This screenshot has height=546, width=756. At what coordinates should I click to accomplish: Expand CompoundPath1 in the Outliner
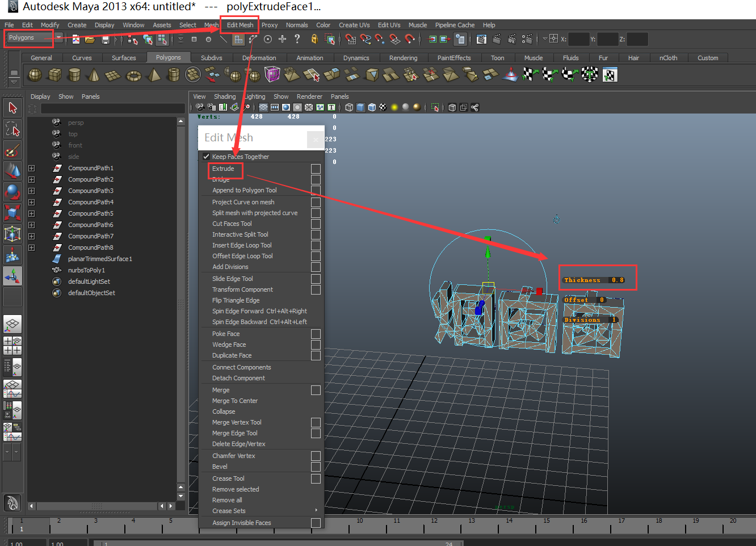31,168
